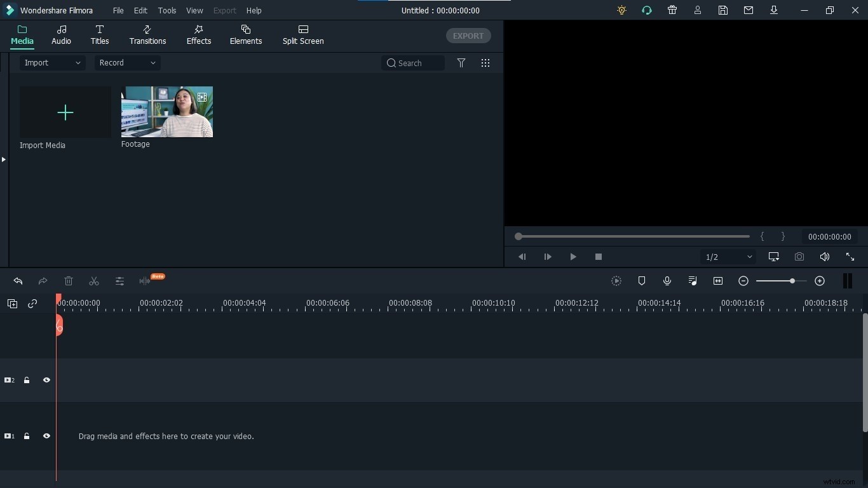Click the timeline zoom slider handle

point(793,281)
